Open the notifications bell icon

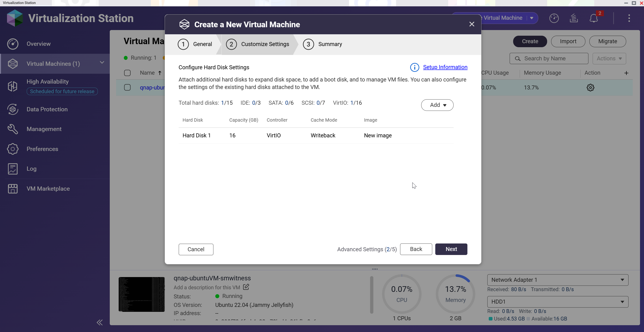(594, 18)
